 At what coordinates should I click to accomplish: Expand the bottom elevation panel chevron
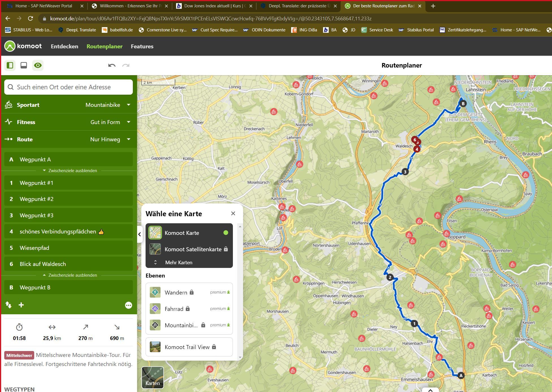tap(430, 390)
